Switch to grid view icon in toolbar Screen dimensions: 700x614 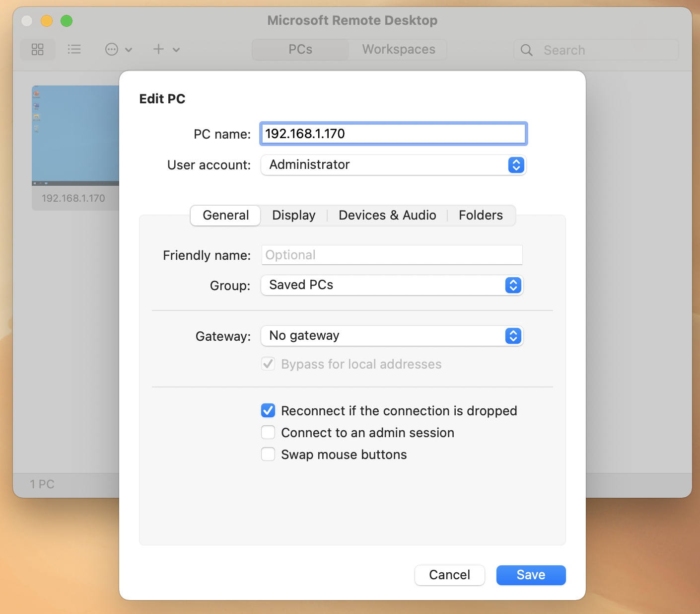pyautogui.click(x=37, y=49)
